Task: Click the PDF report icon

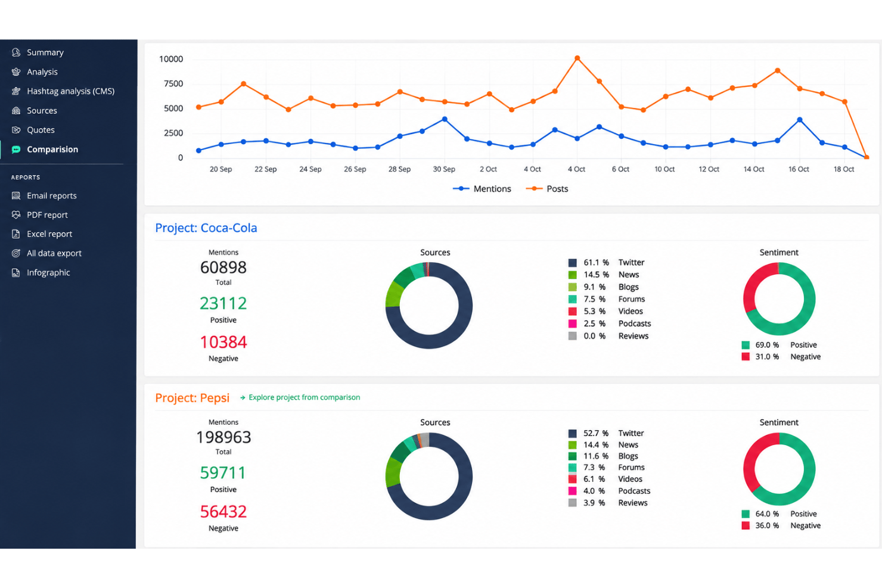Action: click(16, 215)
